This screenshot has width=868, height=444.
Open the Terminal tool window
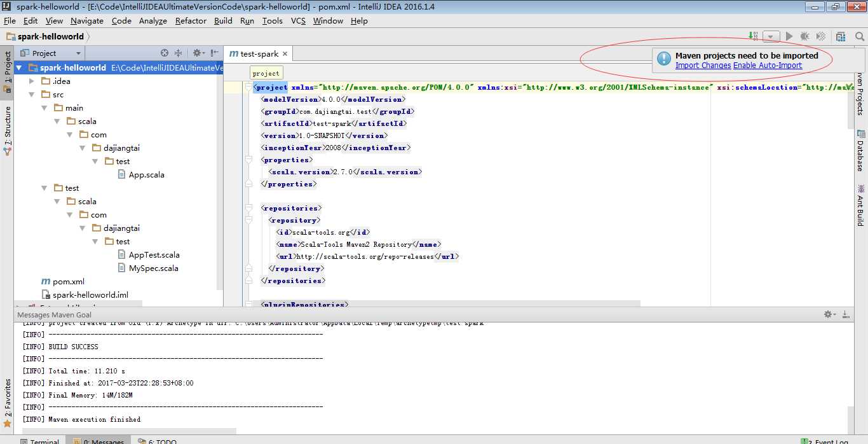pyautogui.click(x=39, y=440)
